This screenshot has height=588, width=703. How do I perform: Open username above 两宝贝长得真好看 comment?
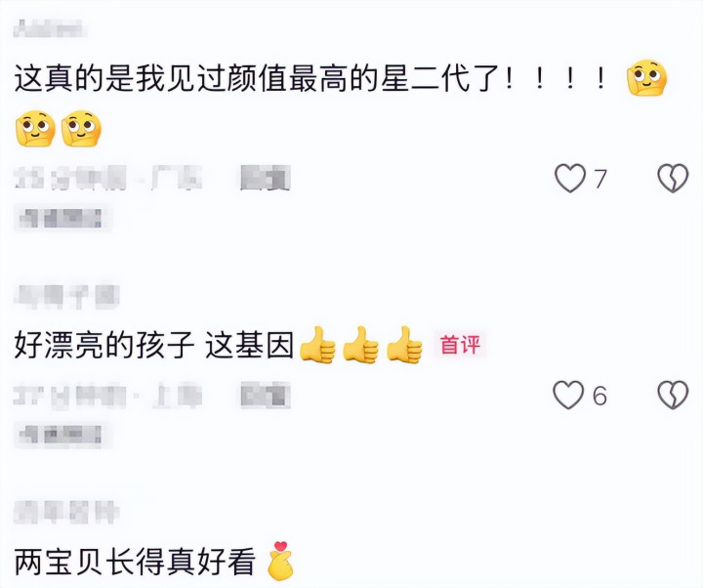click(x=67, y=512)
